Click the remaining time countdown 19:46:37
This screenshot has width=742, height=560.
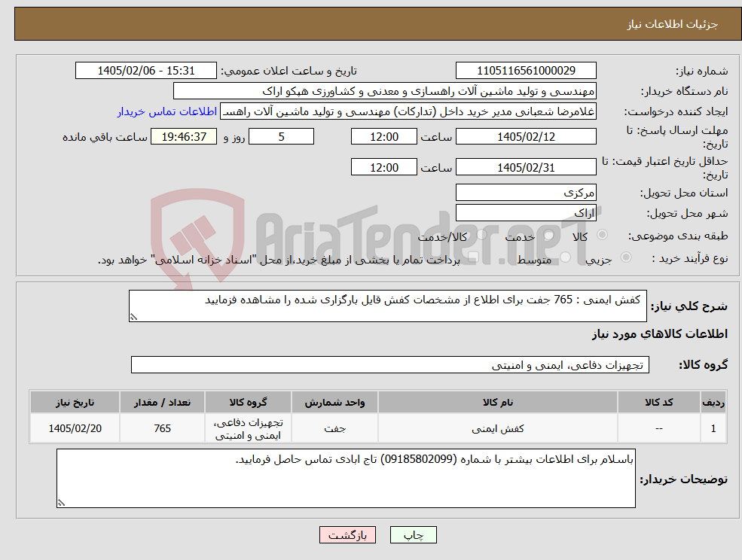(x=184, y=137)
